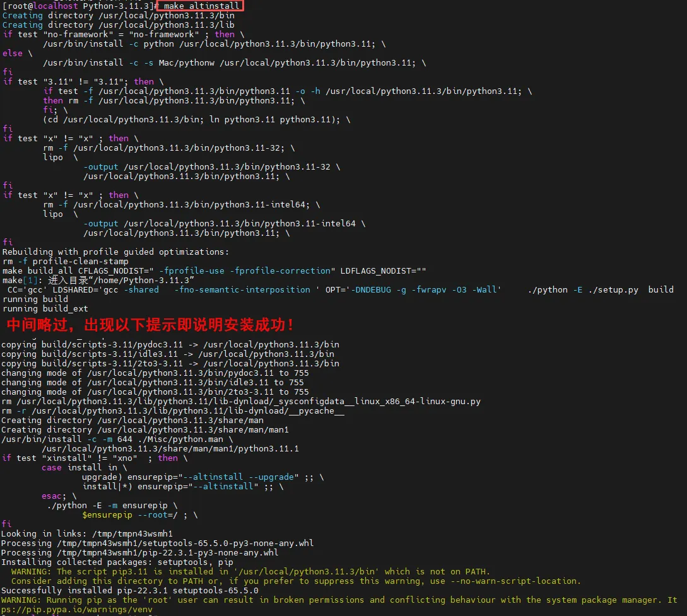Image resolution: width=687 pixels, height=616 pixels.
Task: Click the "copying build/scripts-3.11/pydoc3.11" line
Action: [x=170, y=345]
